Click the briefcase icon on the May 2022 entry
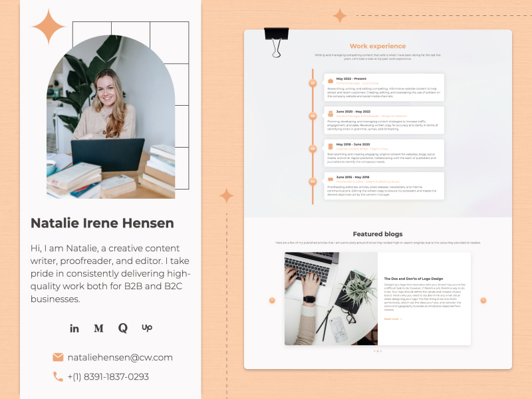The height and width of the screenshot is (399, 532). click(x=331, y=80)
